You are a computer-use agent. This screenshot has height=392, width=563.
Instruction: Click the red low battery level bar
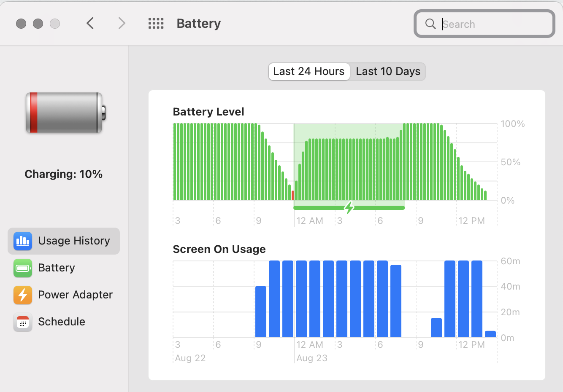(293, 195)
